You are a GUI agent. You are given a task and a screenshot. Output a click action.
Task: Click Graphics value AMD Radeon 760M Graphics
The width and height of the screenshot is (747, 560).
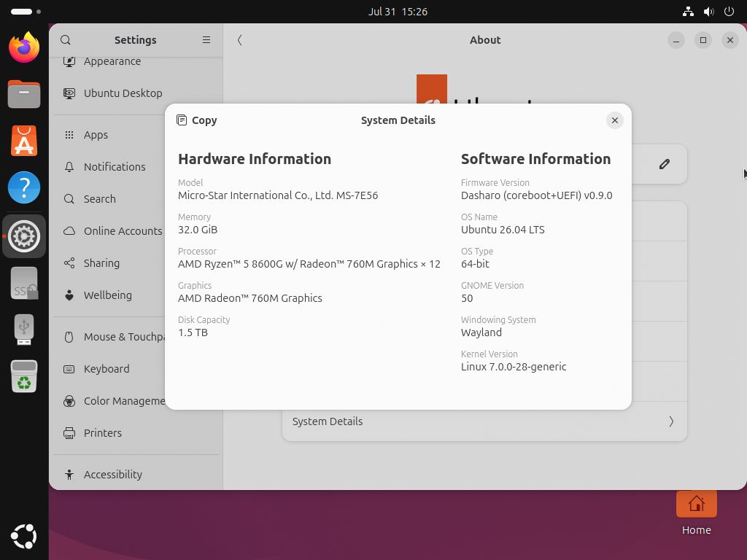pyautogui.click(x=250, y=298)
